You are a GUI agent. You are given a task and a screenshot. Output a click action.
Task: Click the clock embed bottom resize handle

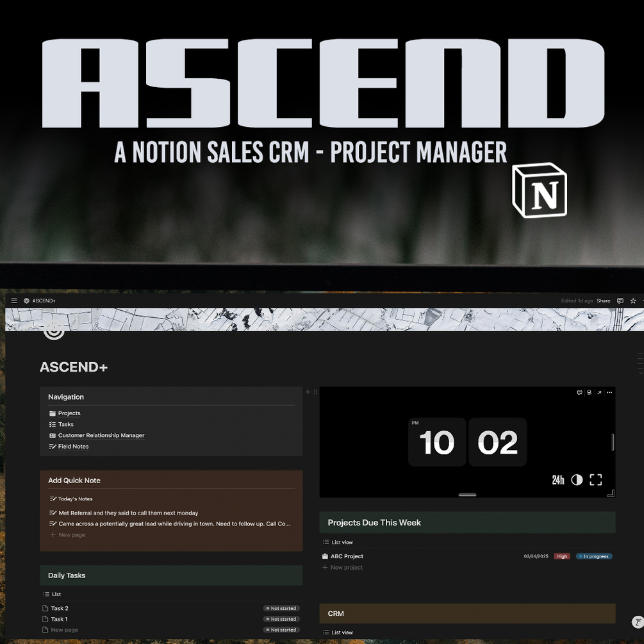467,495
